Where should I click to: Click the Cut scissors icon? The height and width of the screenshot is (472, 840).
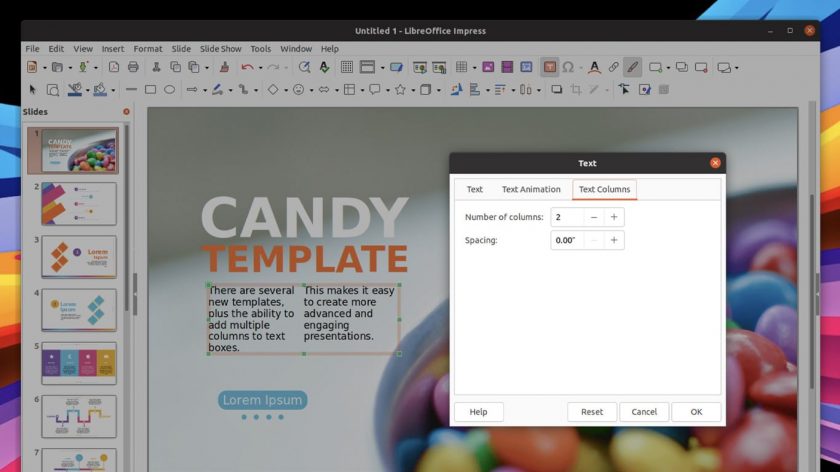[x=156, y=67]
